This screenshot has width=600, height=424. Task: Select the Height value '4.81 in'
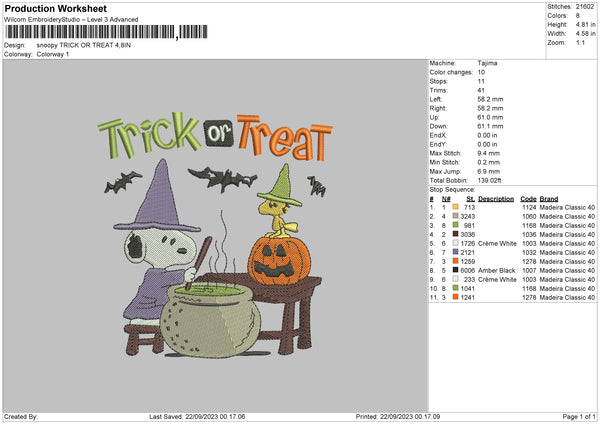pos(585,24)
